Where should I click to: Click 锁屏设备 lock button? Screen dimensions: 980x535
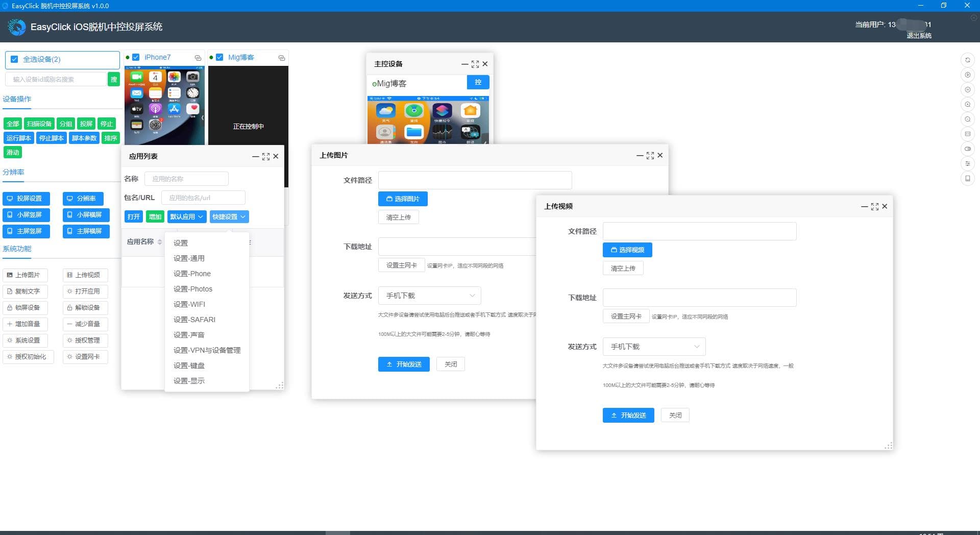coord(25,308)
